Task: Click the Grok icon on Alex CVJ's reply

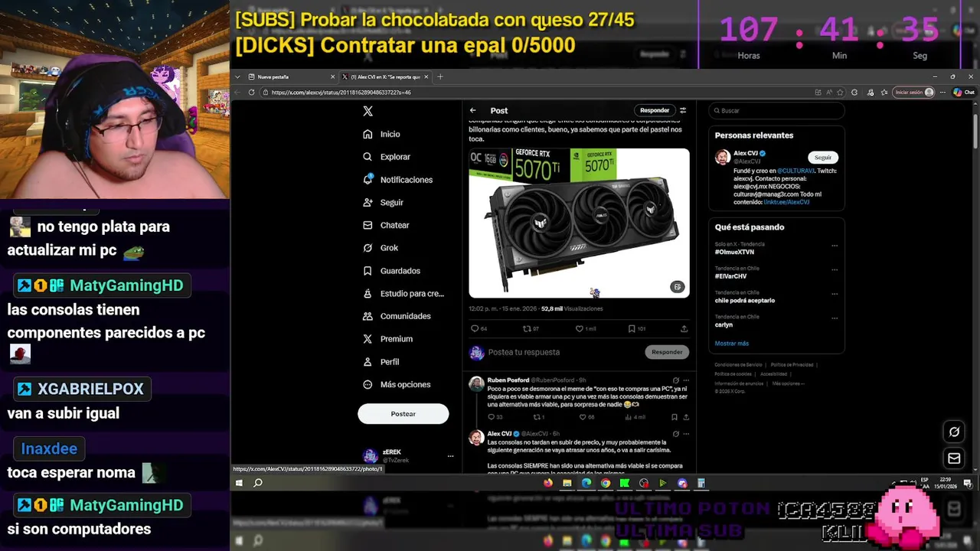Action: (675, 434)
